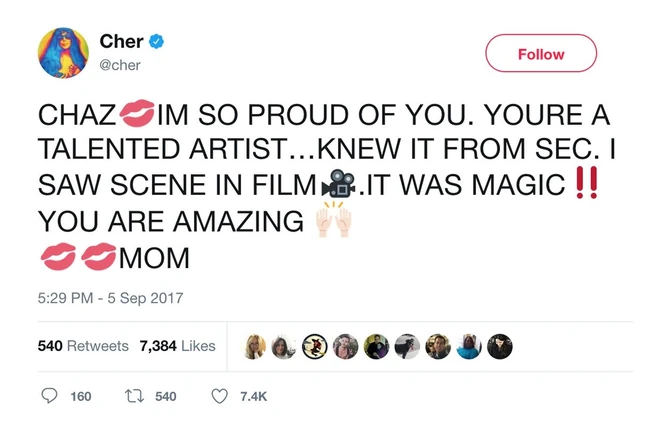Click the third liker avatar with witch silhouette
The height and width of the screenshot is (430, 670).
click(315, 346)
